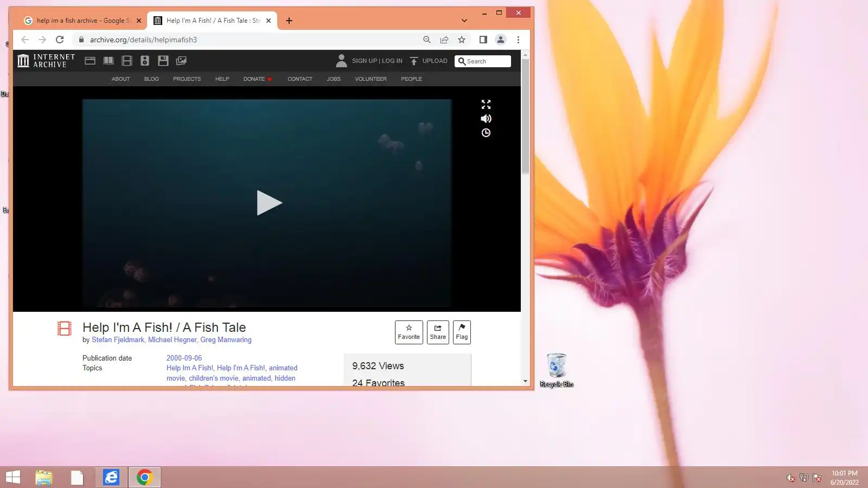Click the 9,632 Views text
This screenshot has width=868, height=488.
(x=378, y=366)
